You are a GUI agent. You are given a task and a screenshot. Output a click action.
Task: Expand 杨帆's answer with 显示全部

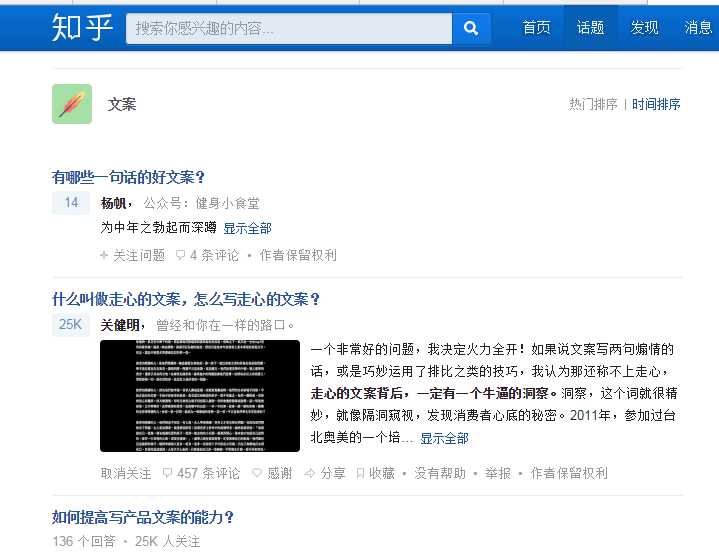pyautogui.click(x=247, y=228)
